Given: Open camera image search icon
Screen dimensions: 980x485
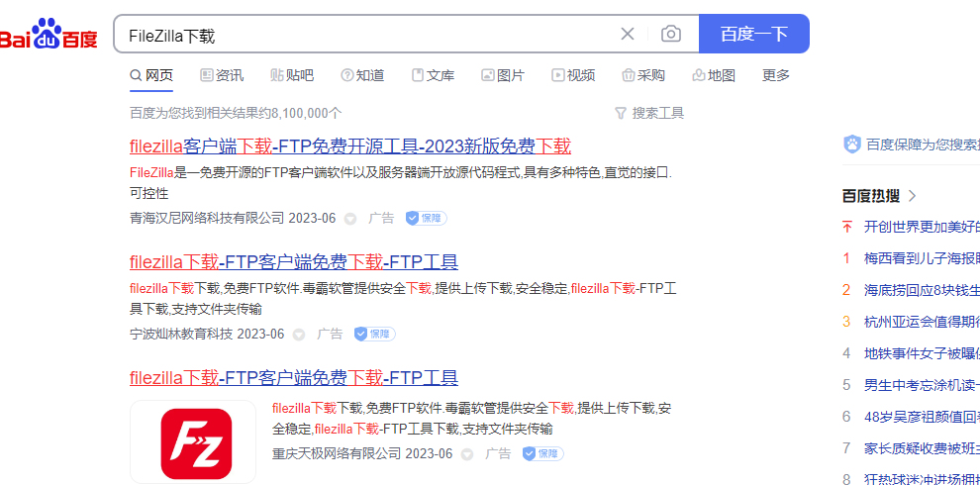Looking at the screenshot, I should (670, 34).
